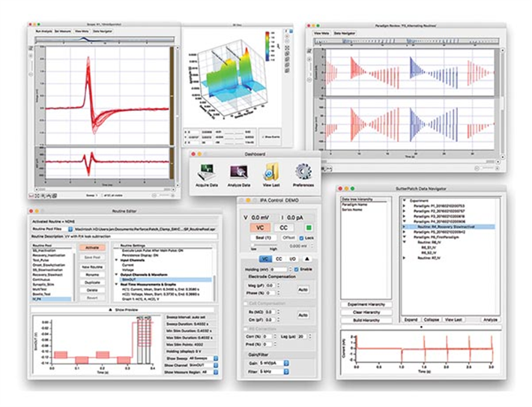Screen dimensions: 532x407
Task: Click the zoom magnifier icon in Scope bottom toolbar
Action: (x=43, y=196)
